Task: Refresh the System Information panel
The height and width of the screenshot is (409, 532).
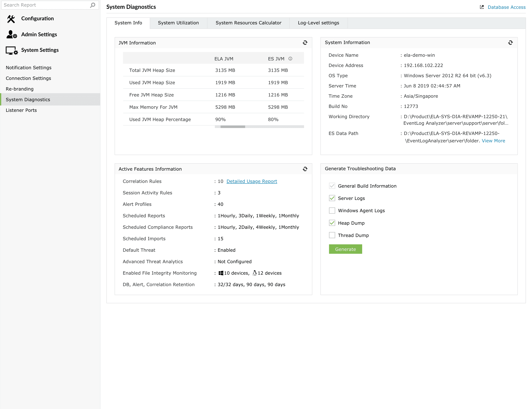Action: 510,43
